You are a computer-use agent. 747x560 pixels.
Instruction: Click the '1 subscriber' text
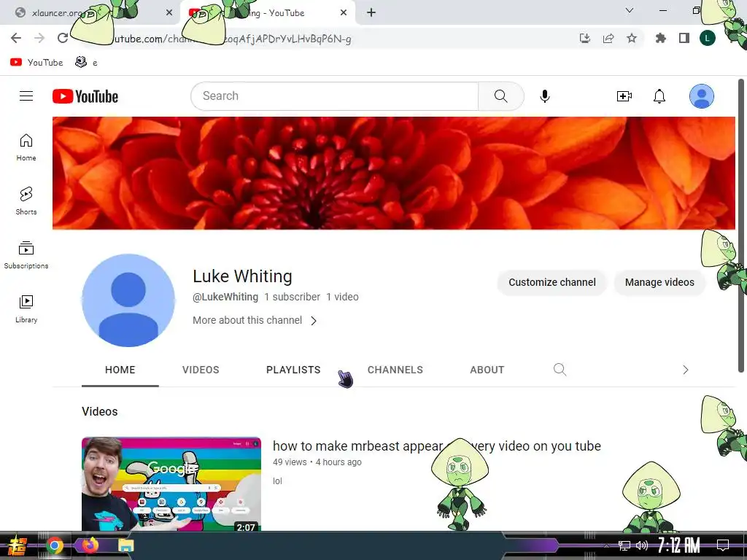coord(292,297)
